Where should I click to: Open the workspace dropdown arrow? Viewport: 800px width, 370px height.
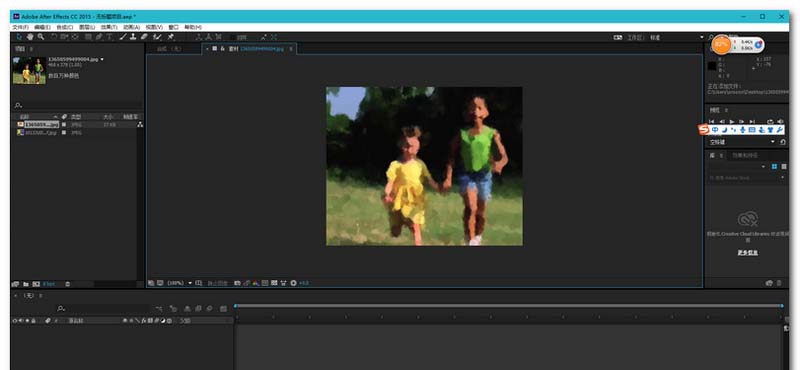[702, 38]
